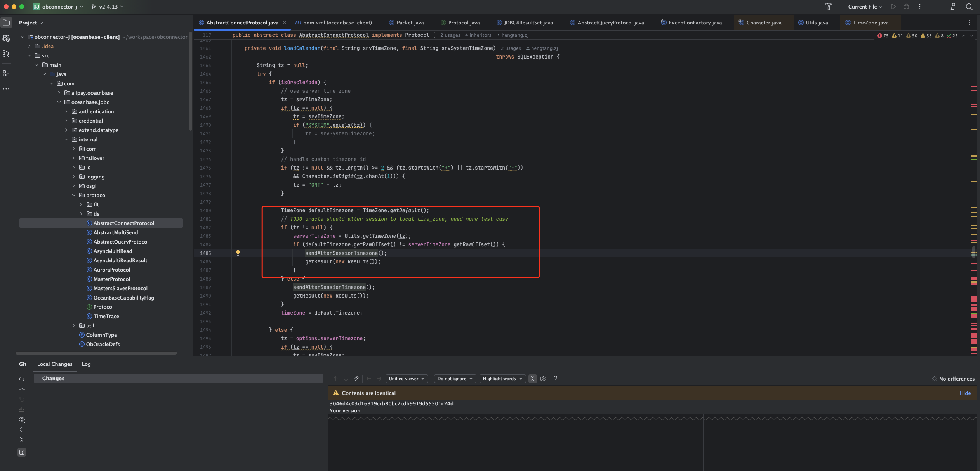Image resolution: width=980 pixels, height=471 pixels.
Task: Toggle the preview diff panel button
Action: click(22, 452)
